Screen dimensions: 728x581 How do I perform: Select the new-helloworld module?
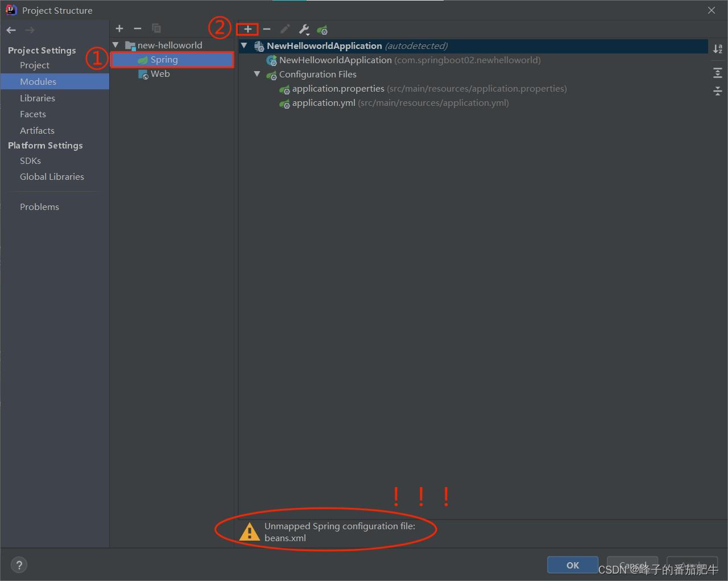(x=169, y=45)
